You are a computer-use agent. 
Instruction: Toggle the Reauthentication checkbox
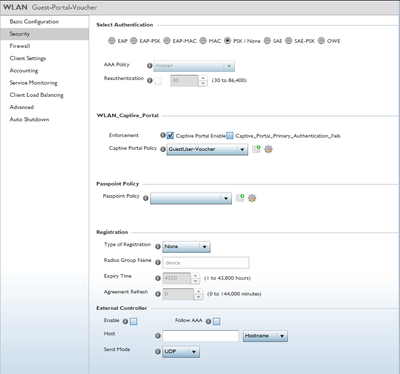pyautogui.click(x=158, y=81)
